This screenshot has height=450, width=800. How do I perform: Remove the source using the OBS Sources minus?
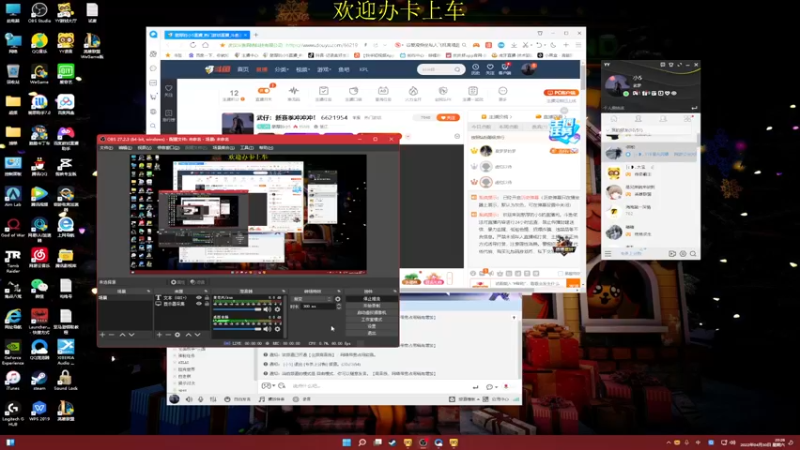(x=168, y=335)
